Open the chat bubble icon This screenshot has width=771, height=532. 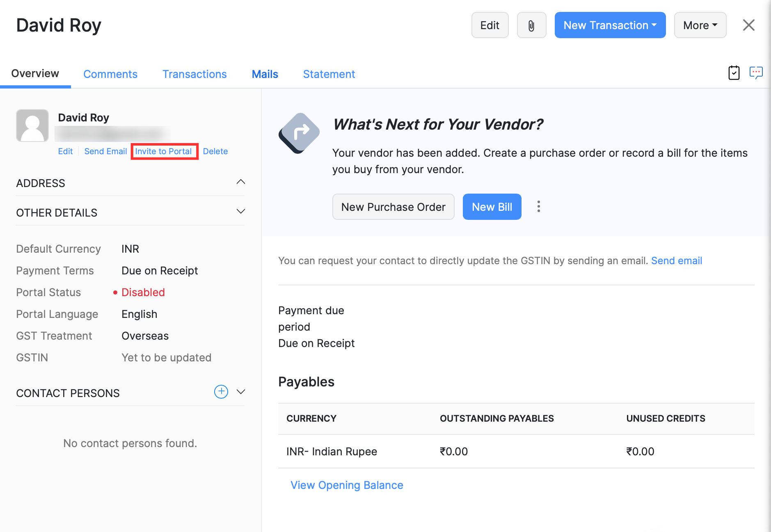pyautogui.click(x=756, y=73)
